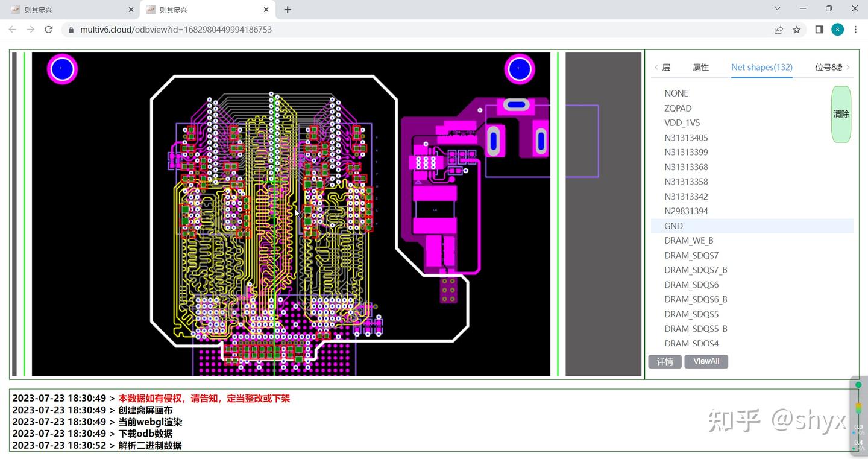Click the 详情 button
This screenshot has height=459, width=868.
tap(665, 361)
